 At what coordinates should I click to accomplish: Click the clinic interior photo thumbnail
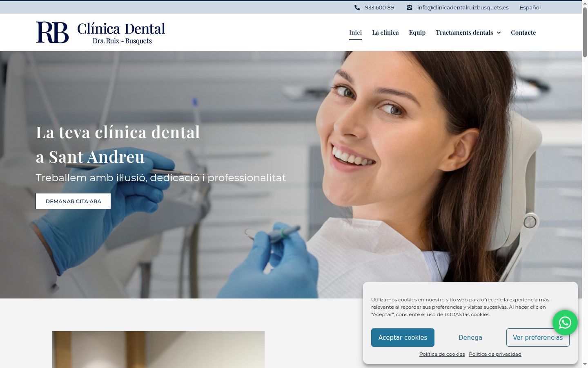tap(158, 350)
